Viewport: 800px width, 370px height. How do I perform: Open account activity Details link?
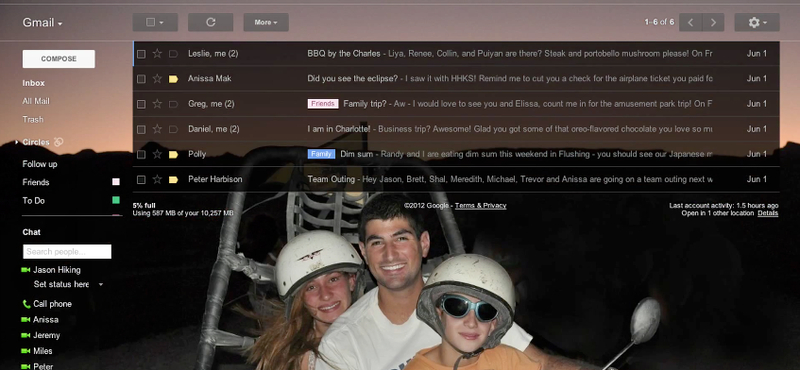(x=768, y=213)
